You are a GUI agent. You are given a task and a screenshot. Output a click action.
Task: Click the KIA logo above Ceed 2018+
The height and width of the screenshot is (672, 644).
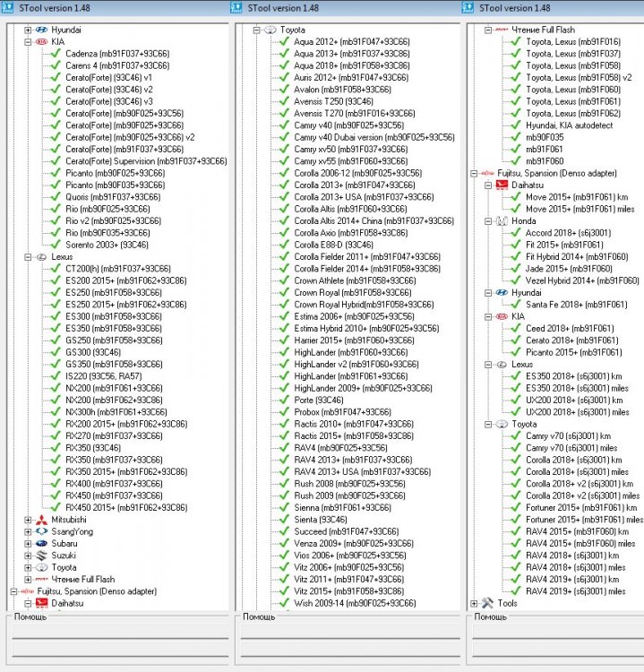[x=502, y=316]
